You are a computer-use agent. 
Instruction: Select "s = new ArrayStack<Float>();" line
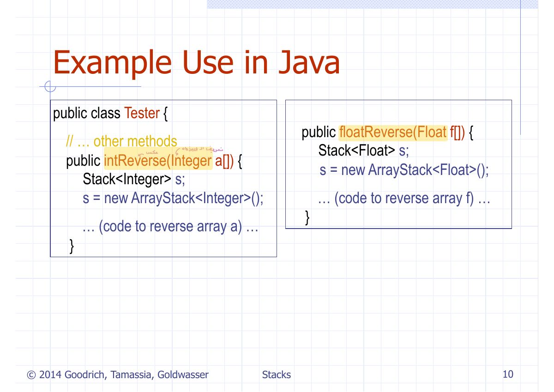coord(404,170)
